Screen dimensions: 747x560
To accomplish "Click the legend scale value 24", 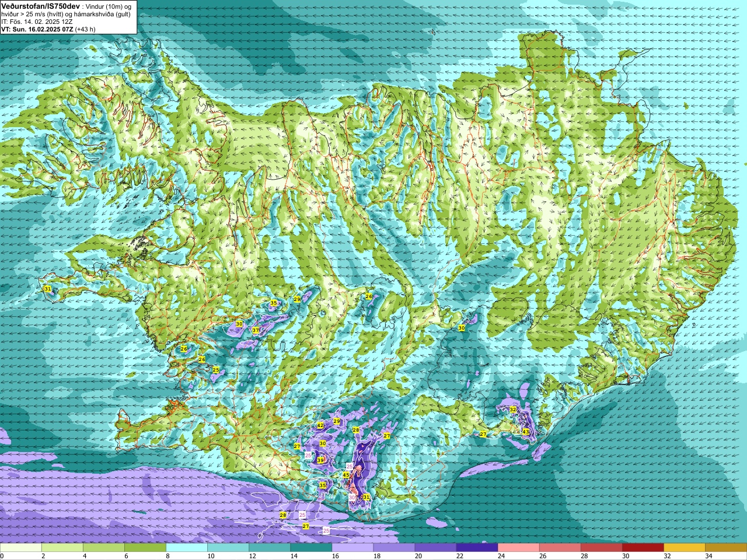I will [x=501, y=556].
